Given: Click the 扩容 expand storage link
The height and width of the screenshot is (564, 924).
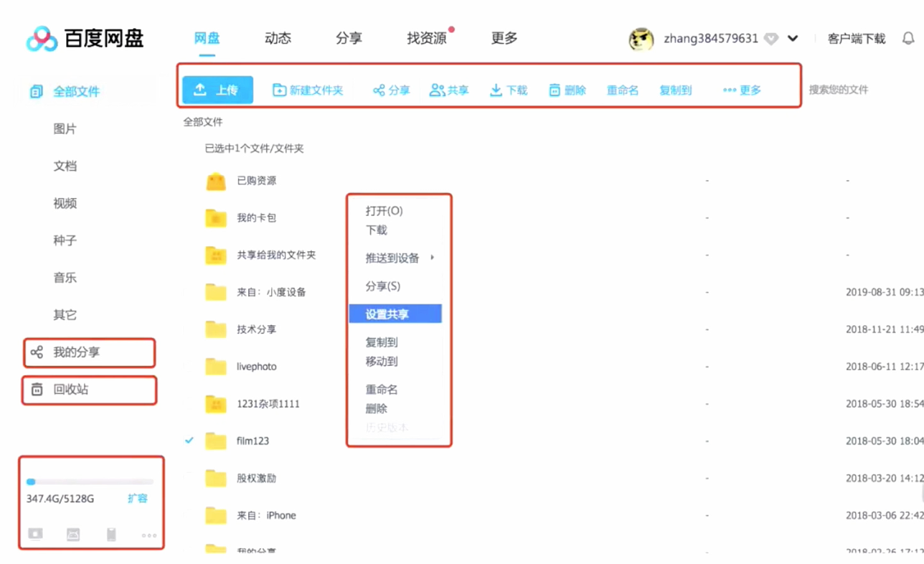Looking at the screenshot, I should 138,498.
